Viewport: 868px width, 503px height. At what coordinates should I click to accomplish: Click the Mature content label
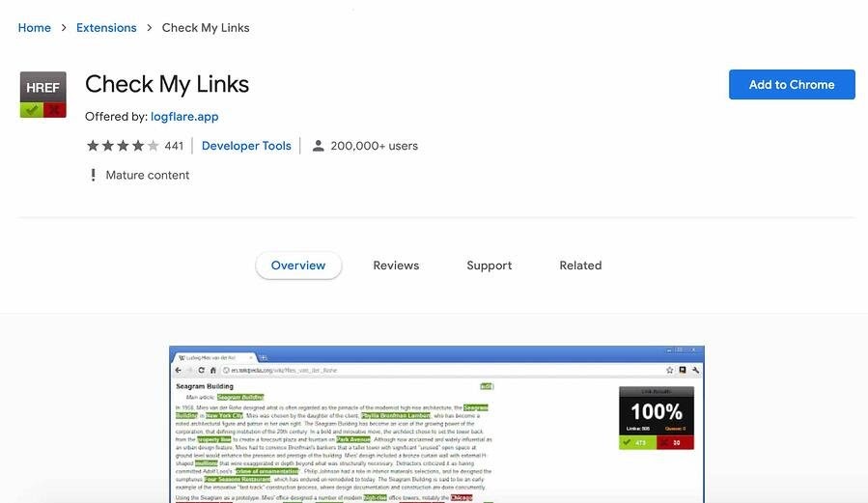tap(148, 175)
